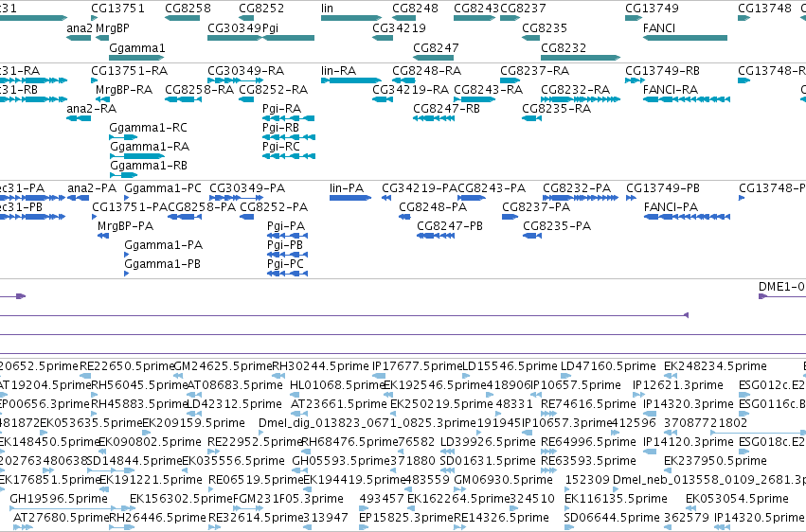Open the Pgi-PA protein feature

287,236
